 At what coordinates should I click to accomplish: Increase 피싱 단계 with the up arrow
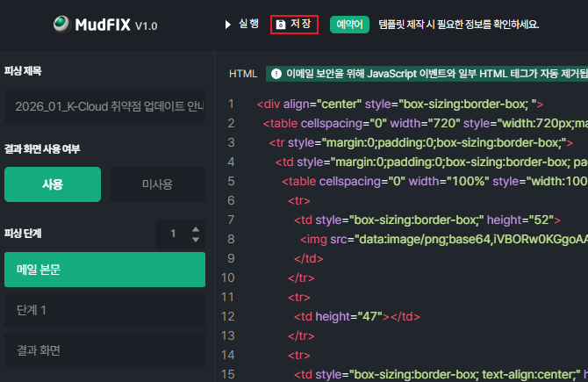(x=196, y=229)
